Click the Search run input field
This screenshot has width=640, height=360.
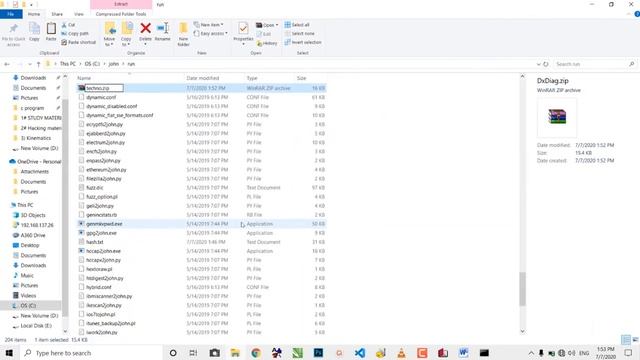pyautogui.click(x=596, y=64)
